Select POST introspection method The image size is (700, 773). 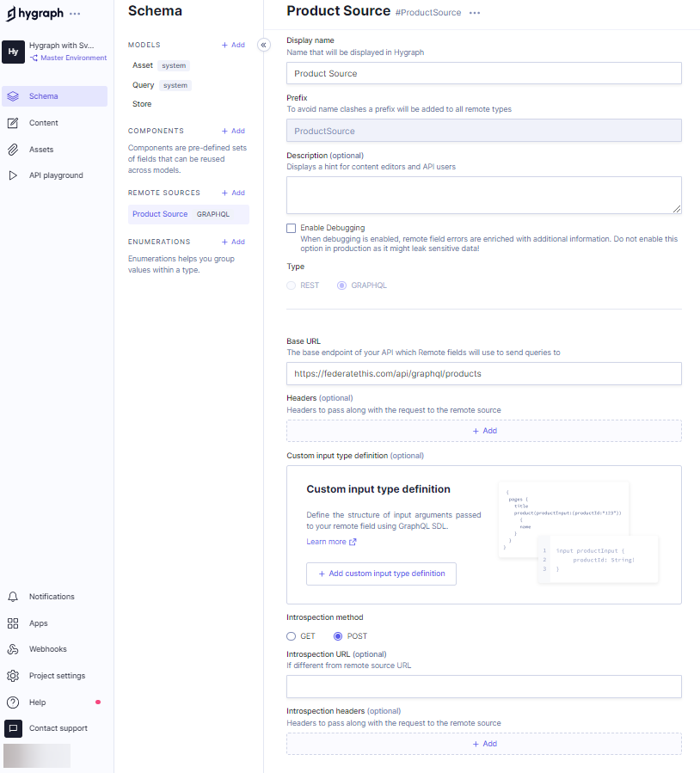[338, 636]
